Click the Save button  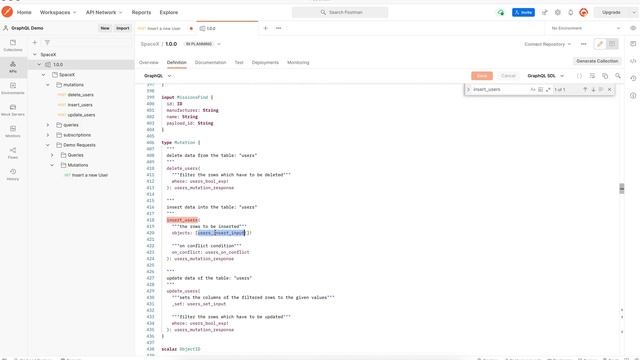click(x=482, y=76)
